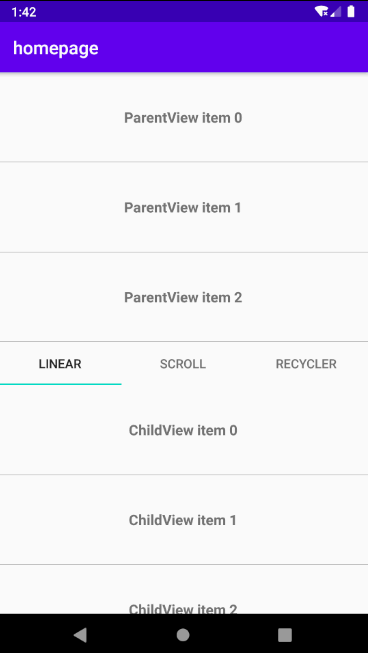Tap the battery status icon
Screen dimensions: 368x653
[x=351, y=11]
